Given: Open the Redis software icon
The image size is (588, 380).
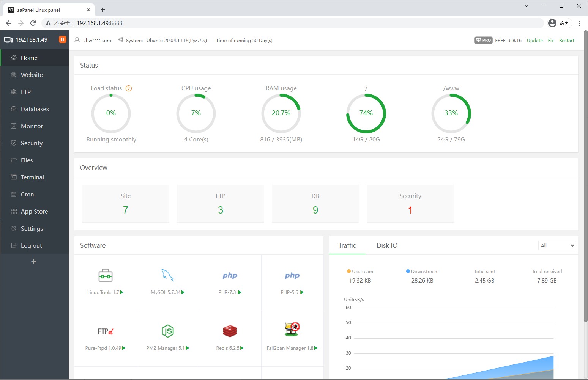Looking at the screenshot, I should [230, 331].
